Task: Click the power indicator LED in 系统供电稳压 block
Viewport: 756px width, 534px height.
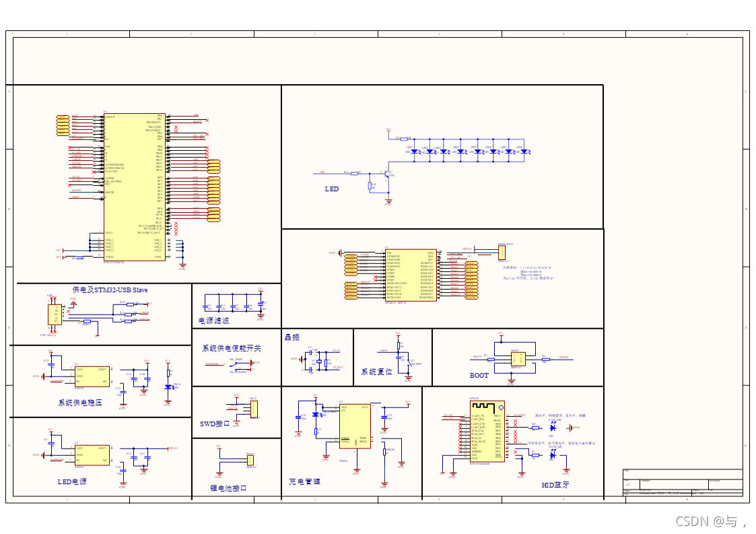Action: pyautogui.click(x=168, y=387)
